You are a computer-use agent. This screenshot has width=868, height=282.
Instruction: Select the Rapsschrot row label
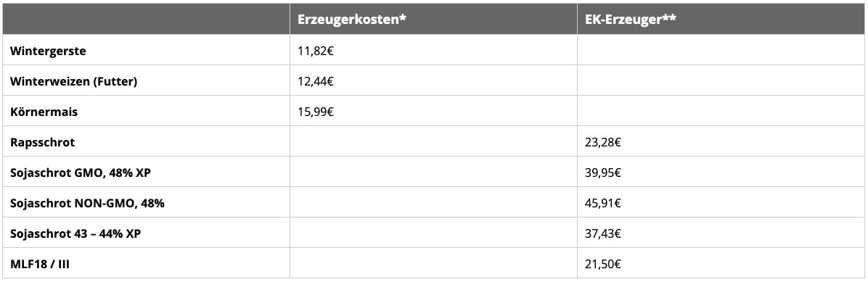(x=43, y=142)
